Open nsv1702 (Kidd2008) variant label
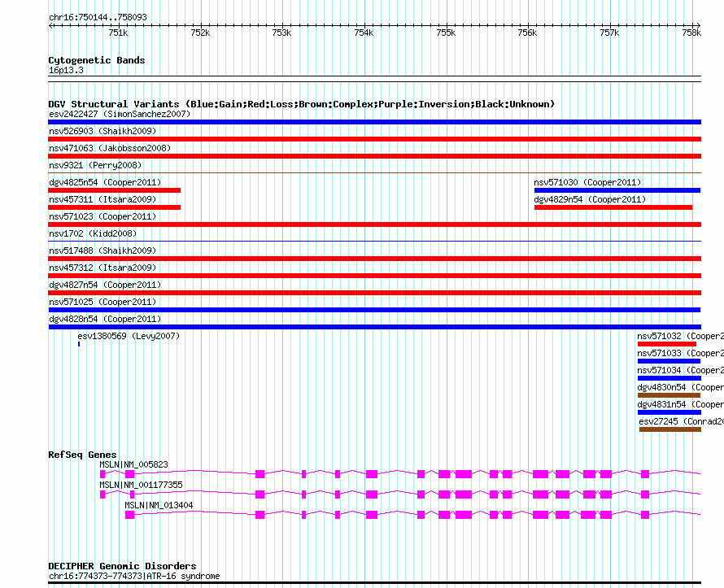 coord(93,233)
